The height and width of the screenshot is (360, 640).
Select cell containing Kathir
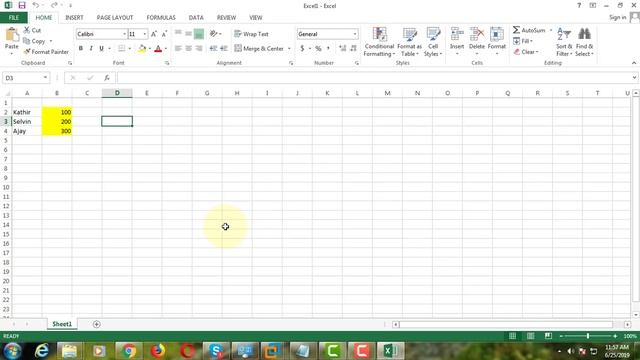tap(27, 112)
